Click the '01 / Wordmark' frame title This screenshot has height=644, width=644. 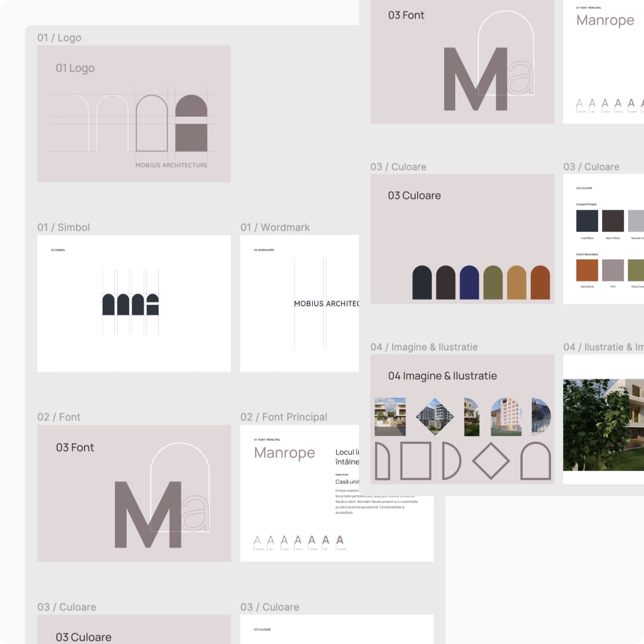(x=275, y=227)
